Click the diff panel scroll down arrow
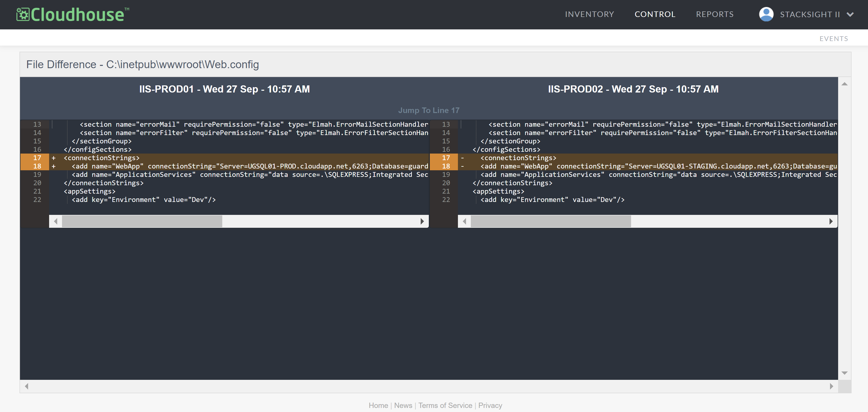 [x=844, y=373]
